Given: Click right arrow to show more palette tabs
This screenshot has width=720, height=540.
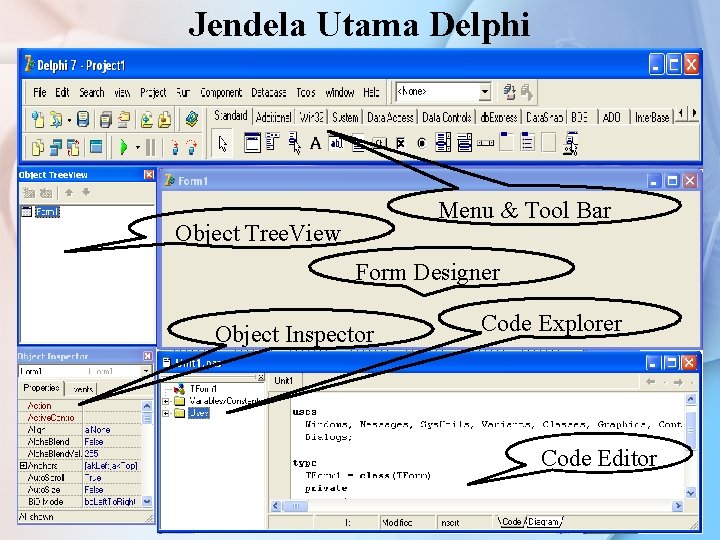Looking at the screenshot, I should 694,112.
